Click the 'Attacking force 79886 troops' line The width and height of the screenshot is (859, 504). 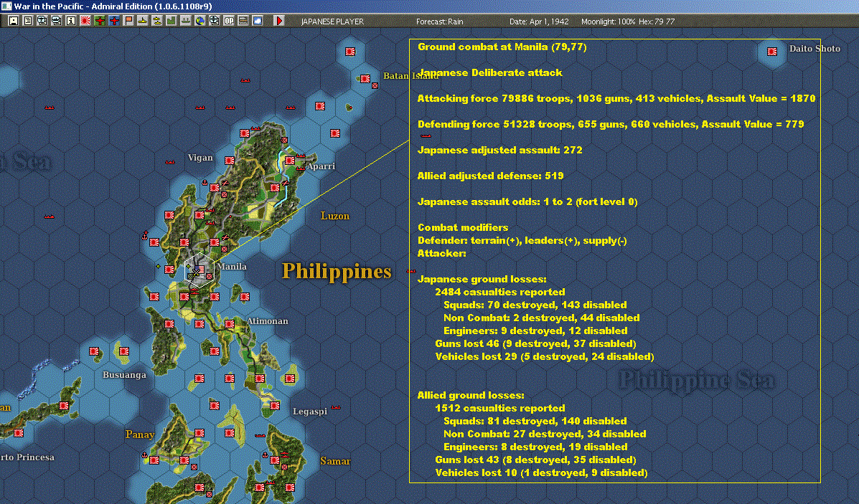point(616,98)
